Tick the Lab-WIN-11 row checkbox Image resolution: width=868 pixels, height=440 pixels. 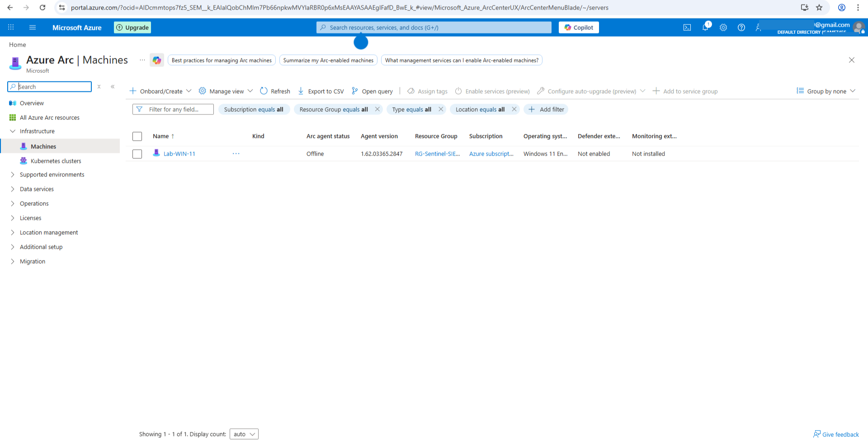[137, 154]
